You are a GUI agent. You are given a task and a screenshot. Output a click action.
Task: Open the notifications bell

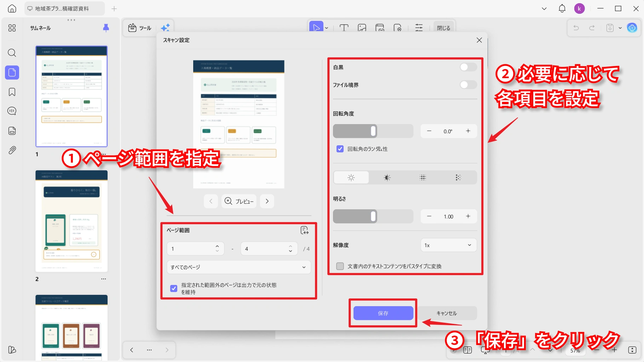562,8
